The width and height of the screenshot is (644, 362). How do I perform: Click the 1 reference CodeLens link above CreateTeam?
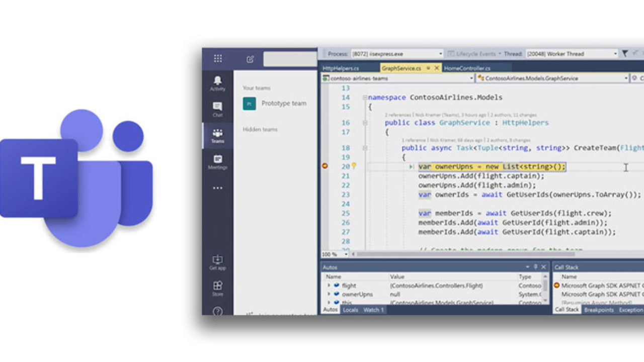click(x=415, y=140)
